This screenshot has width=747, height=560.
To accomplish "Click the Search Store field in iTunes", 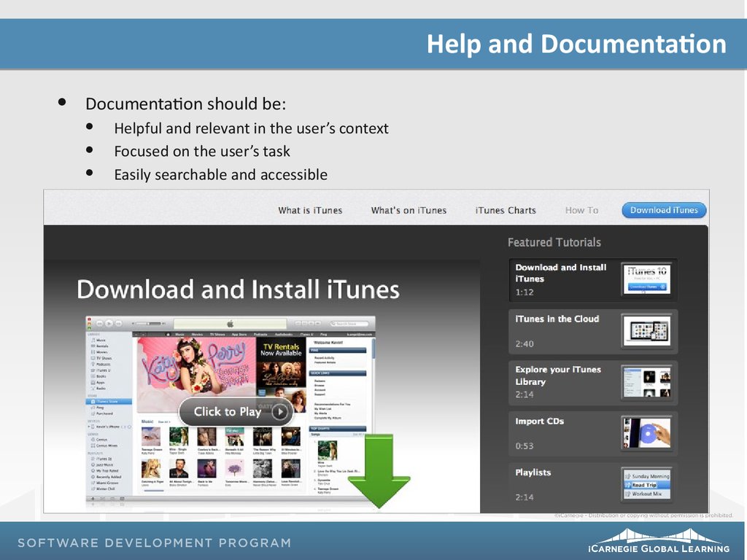I will pyautogui.click(x=349, y=324).
